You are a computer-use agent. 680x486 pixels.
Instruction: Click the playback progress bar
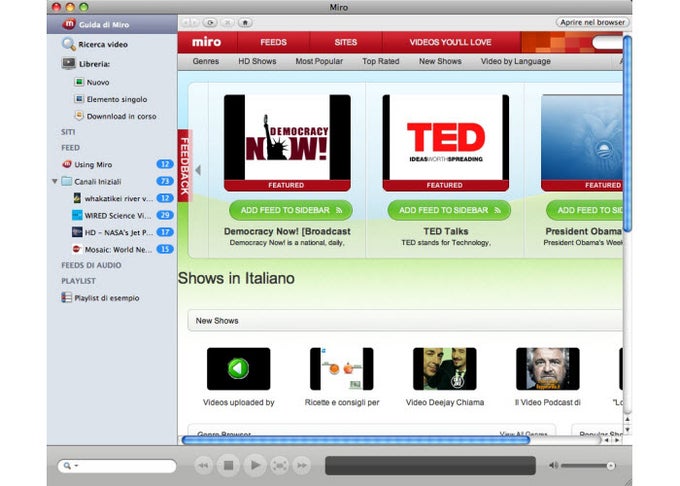click(x=431, y=466)
